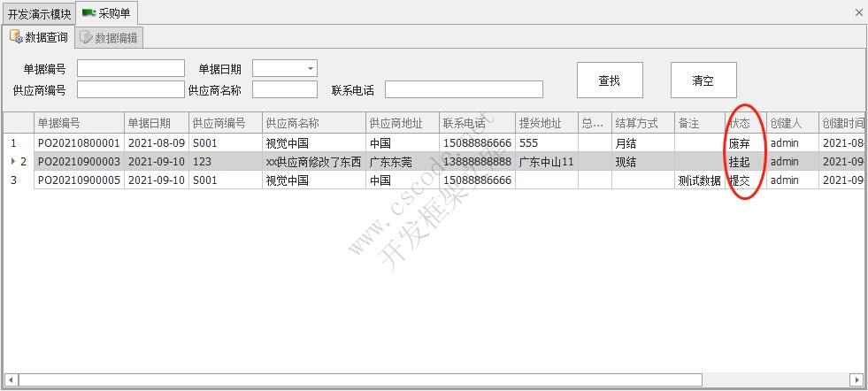Select row PO20210800001

pyautogui.click(x=79, y=142)
